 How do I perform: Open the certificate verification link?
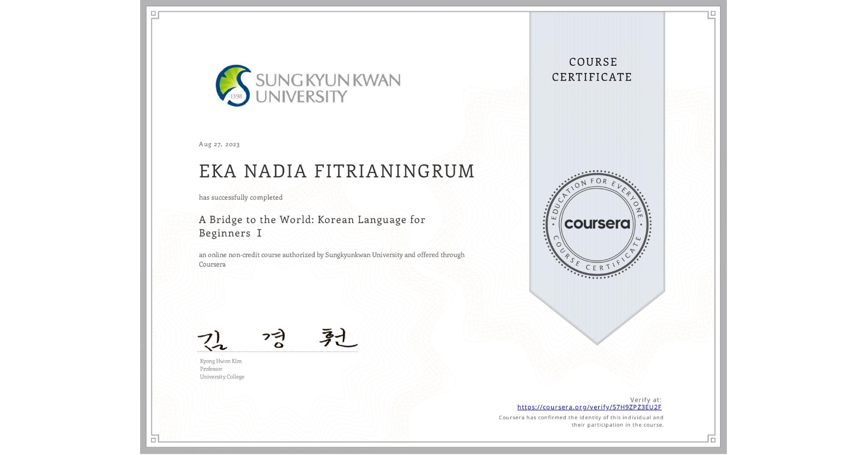click(589, 407)
